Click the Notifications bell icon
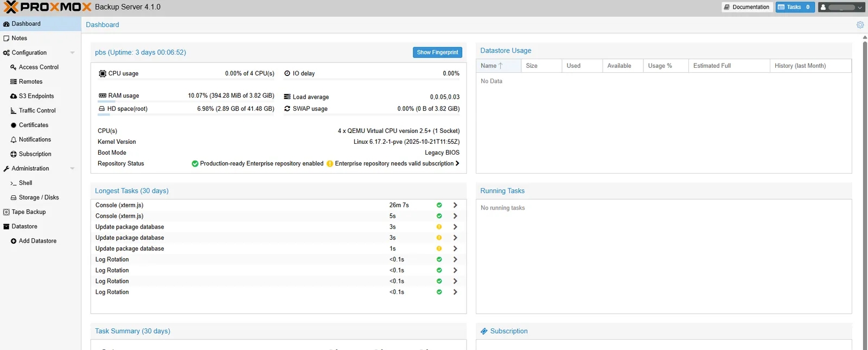Viewport: 868px width, 350px height. pyautogui.click(x=14, y=140)
